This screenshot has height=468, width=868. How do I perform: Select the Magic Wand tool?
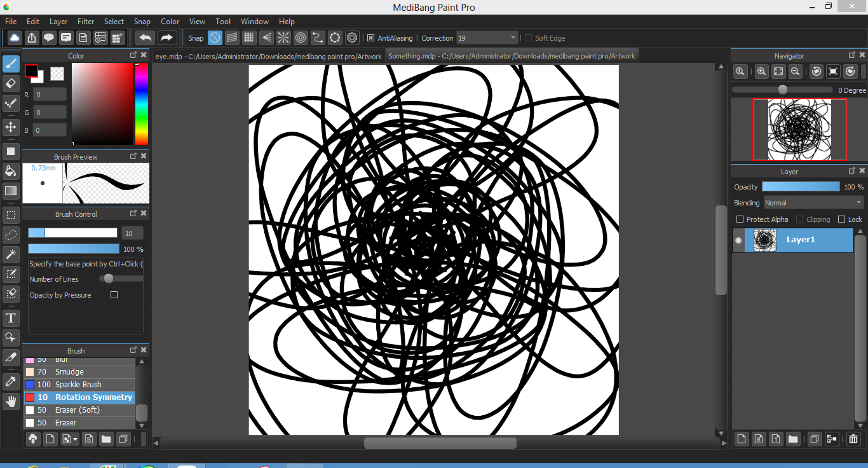pyautogui.click(x=11, y=254)
